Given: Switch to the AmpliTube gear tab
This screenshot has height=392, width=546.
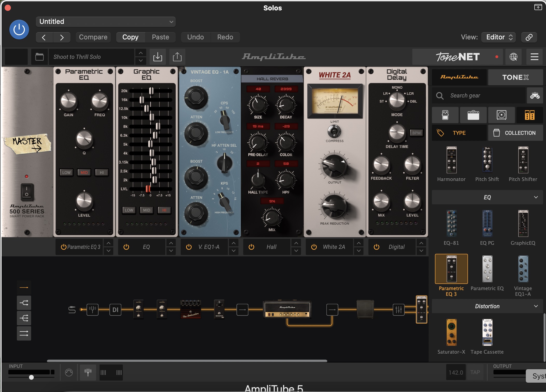Looking at the screenshot, I should (459, 77).
